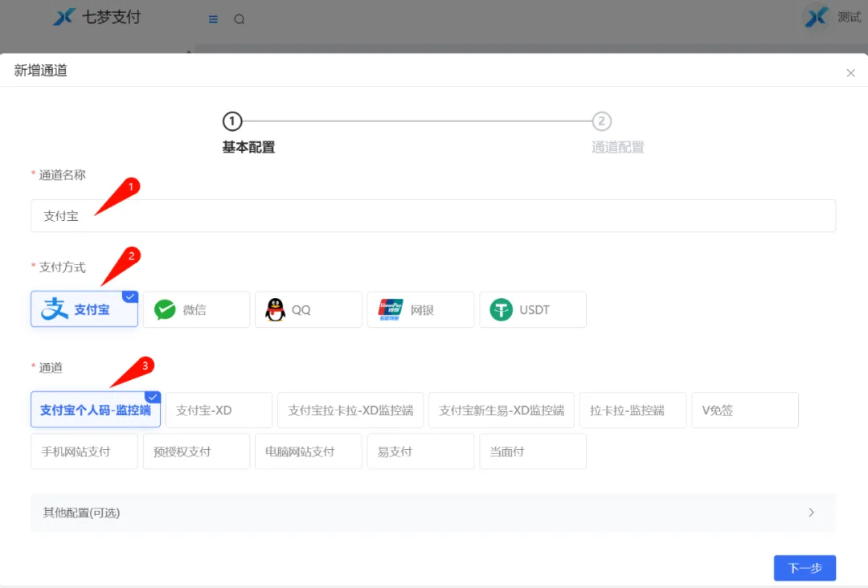The height and width of the screenshot is (588, 868).
Task: Choose channel 支付宝个人码-监控端
Action: point(96,410)
